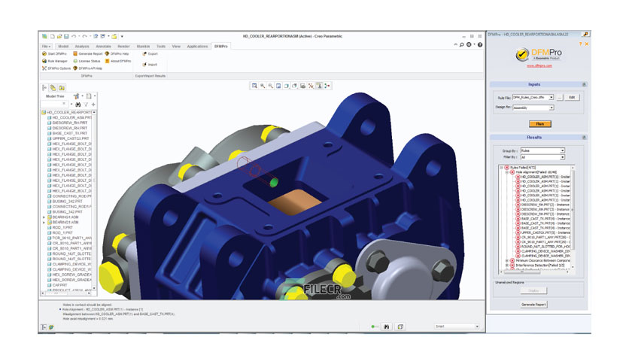Click the Edit rule file button
Image resolution: width=629 pixels, height=364 pixels.
click(572, 98)
